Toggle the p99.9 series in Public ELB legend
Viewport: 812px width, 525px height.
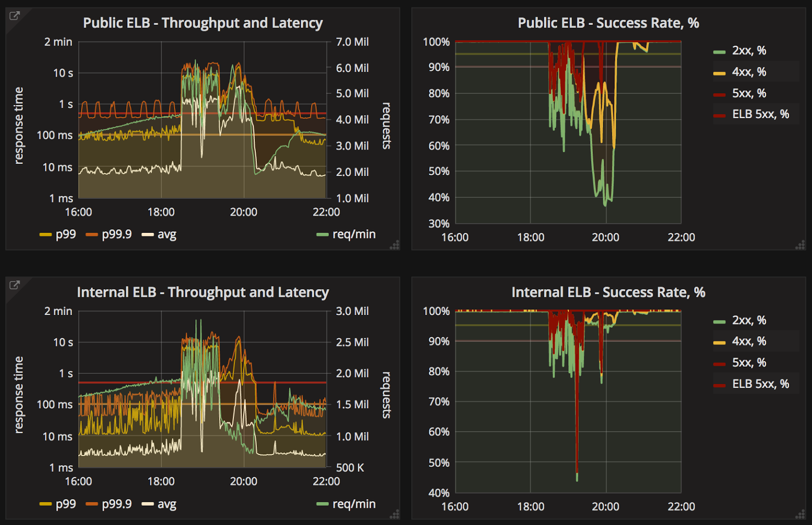point(109,234)
